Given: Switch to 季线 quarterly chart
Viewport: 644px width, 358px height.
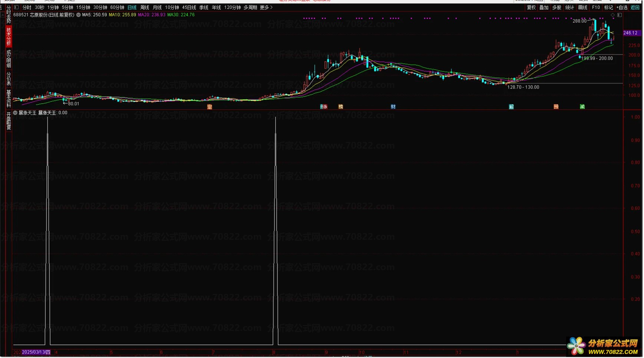Looking at the screenshot, I should pyautogui.click(x=204, y=7).
